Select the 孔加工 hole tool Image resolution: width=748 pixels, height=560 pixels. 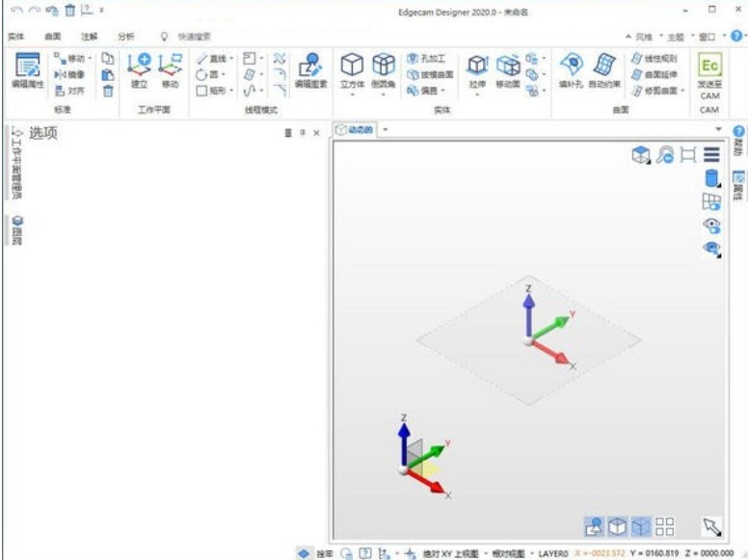[x=426, y=59]
